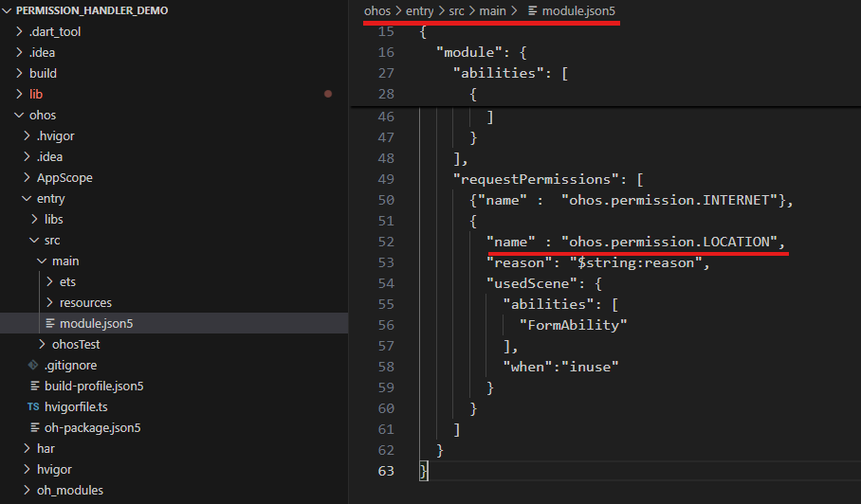This screenshot has height=504, width=861.
Task: Click the build-profile.json5 file icon
Action: (x=34, y=387)
